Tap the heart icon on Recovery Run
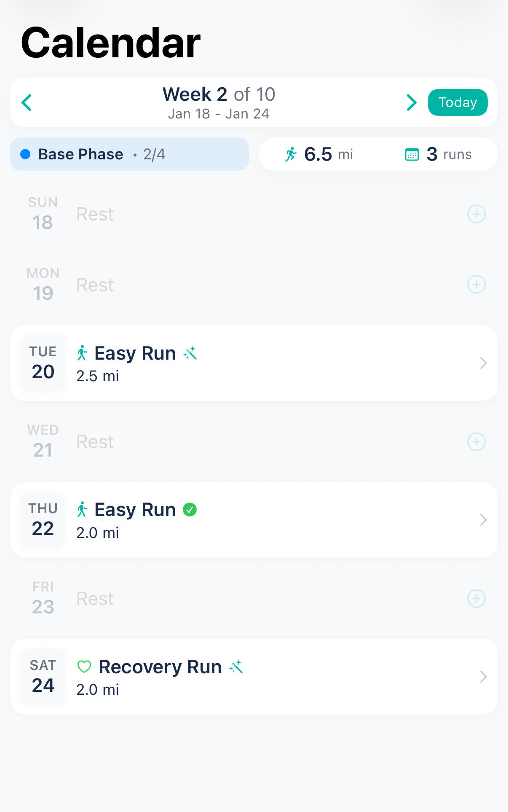Viewport: 508px width, 812px height. coord(84,667)
